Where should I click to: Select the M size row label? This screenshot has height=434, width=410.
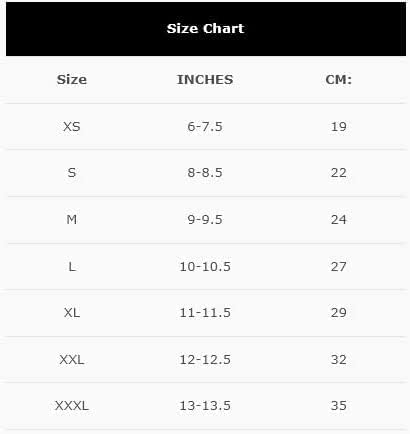[x=72, y=220]
